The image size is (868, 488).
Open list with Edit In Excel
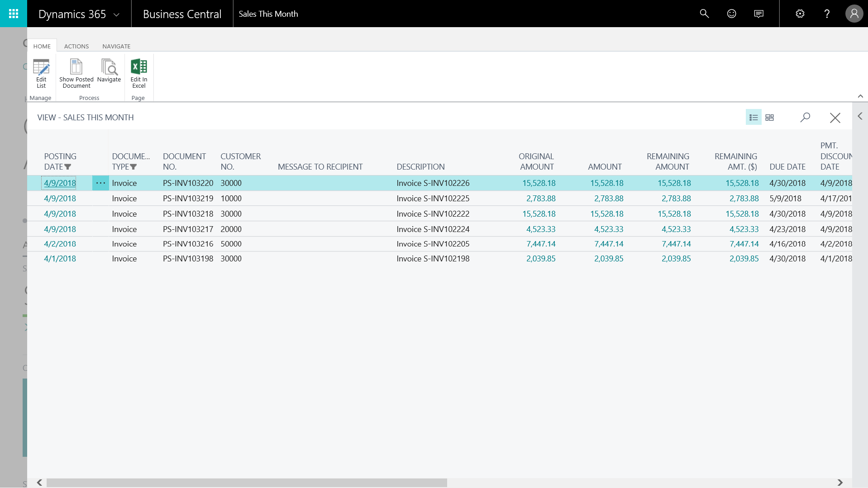tap(138, 73)
